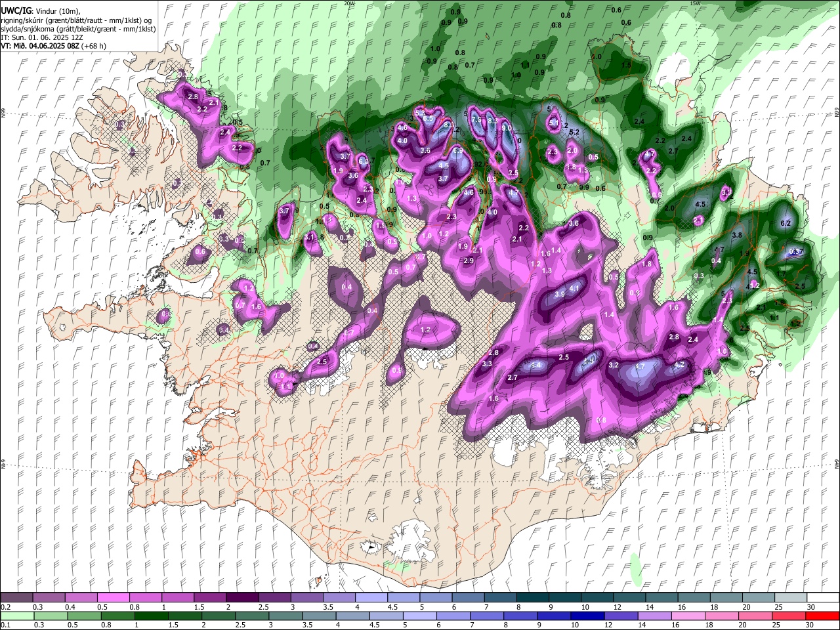Pick the slate blue 6 swatch, upper legend
The image size is (840, 630).
coord(467,598)
